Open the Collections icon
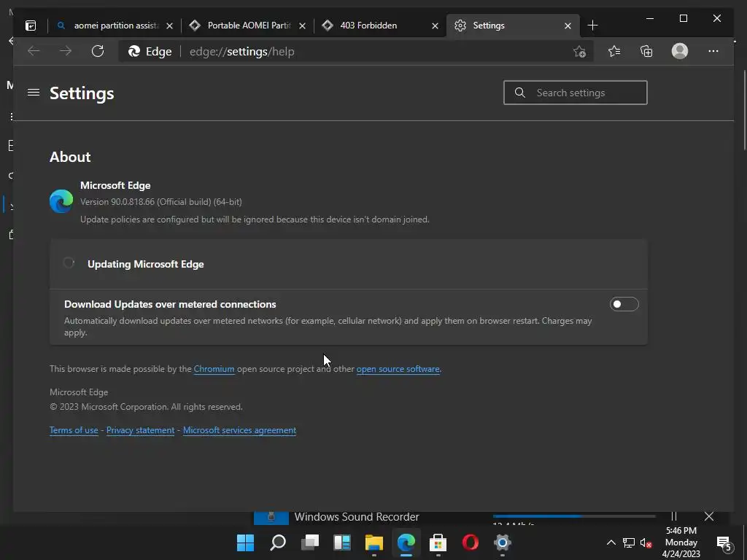747x560 pixels. 646,51
